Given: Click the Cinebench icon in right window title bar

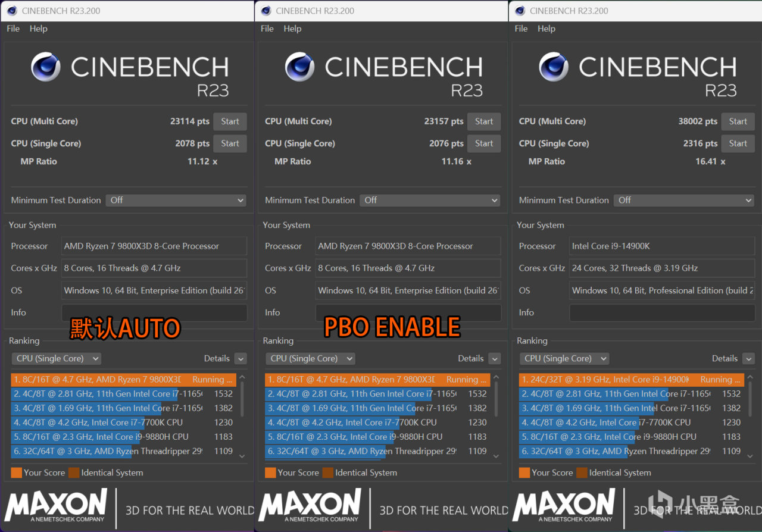Looking at the screenshot, I should click(520, 11).
